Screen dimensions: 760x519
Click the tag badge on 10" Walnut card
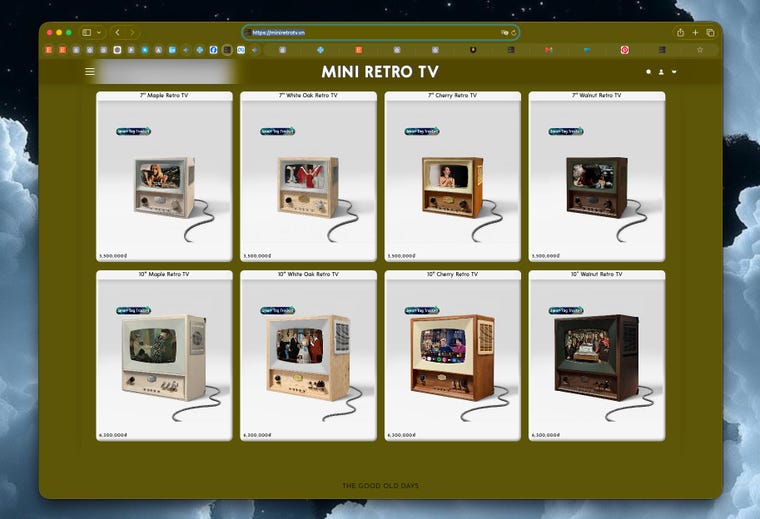coord(566,310)
